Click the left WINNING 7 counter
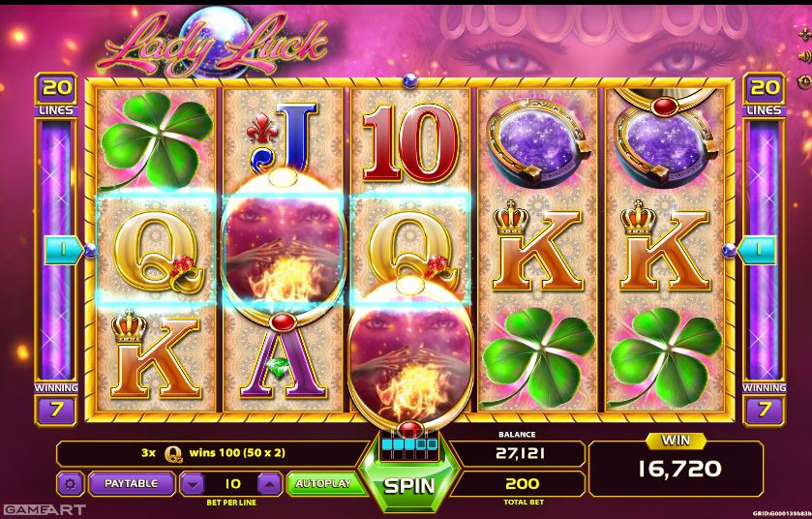Viewport: 812px width, 519px height. (x=56, y=404)
